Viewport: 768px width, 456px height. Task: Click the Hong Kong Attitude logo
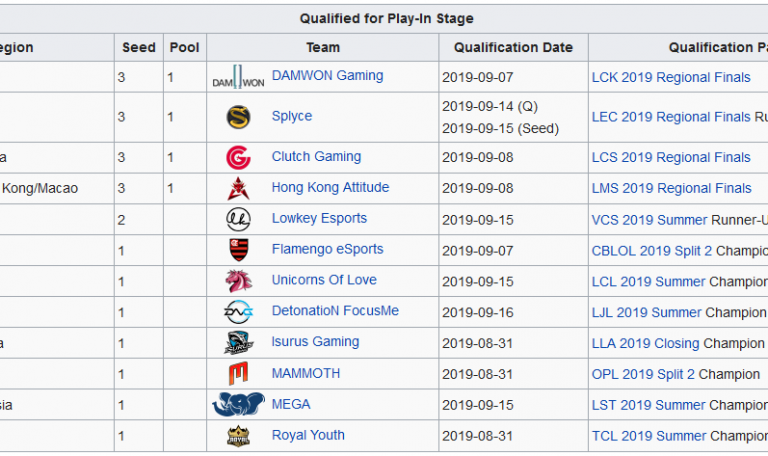point(238,188)
